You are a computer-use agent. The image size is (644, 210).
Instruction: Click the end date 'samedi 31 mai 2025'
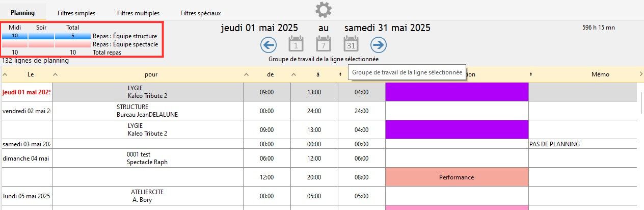pos(387,28)
